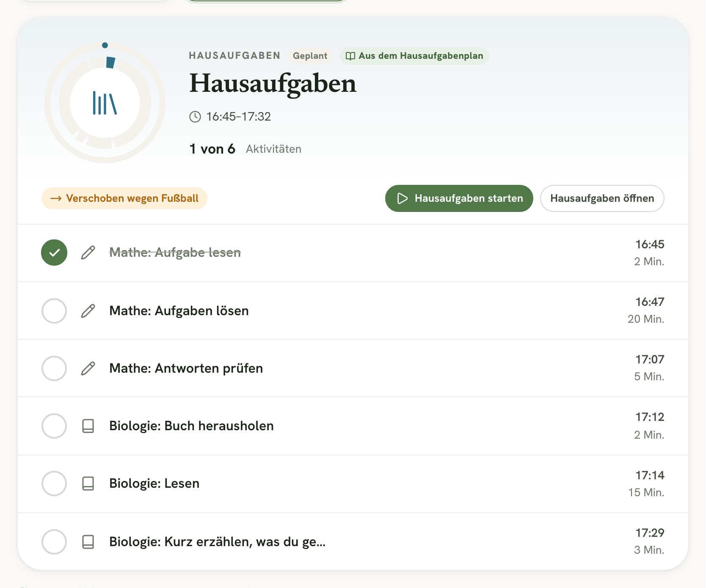
Task: Click the play icon in Hausaufgaben starten
Action: click(x=403, y=198)
